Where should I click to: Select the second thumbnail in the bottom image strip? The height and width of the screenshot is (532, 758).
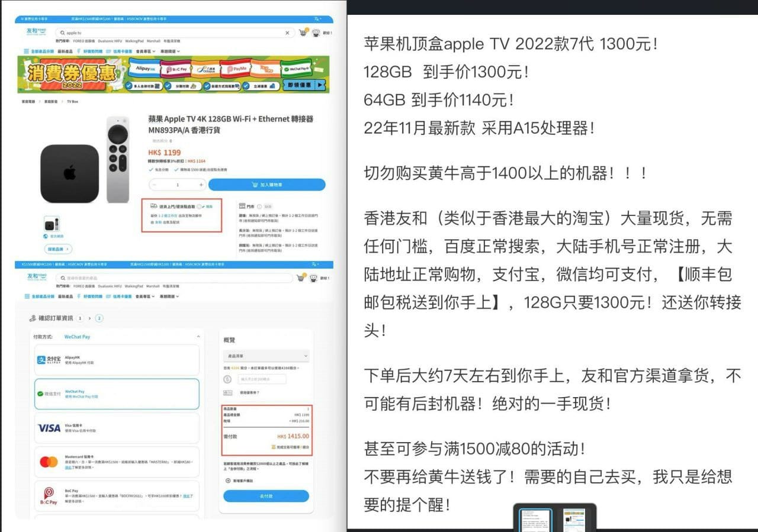[574, 521]
